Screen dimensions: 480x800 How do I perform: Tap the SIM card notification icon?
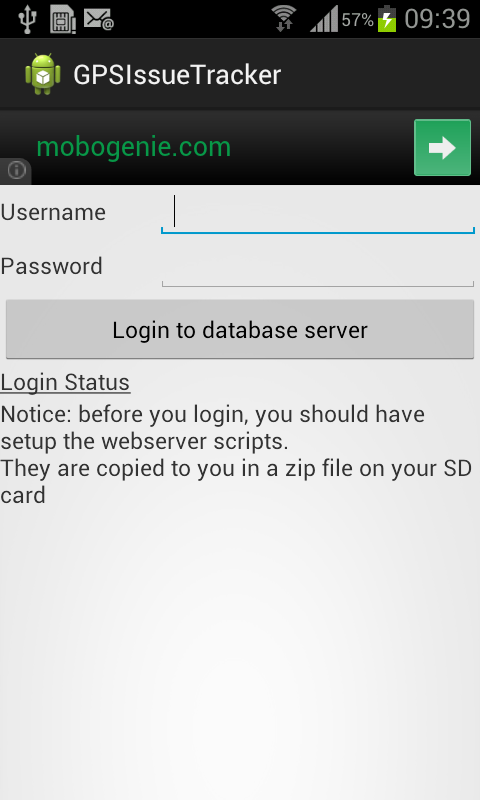tap(63, 20)
